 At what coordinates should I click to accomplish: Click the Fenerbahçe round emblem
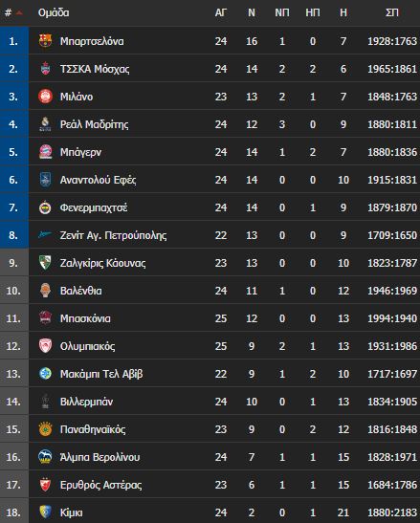[45, 207]
